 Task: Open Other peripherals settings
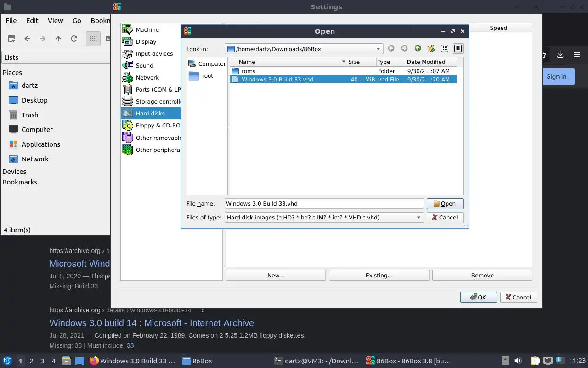(151, 149)
